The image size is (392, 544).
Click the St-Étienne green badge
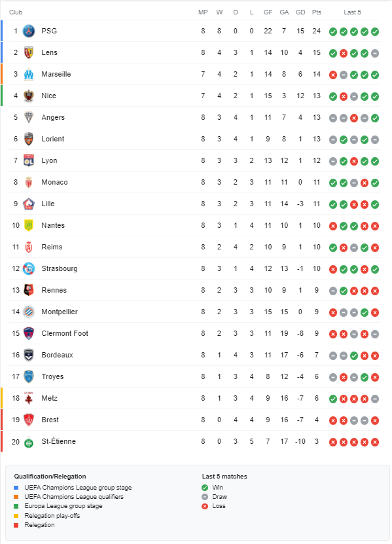click(x=29, y=443)
